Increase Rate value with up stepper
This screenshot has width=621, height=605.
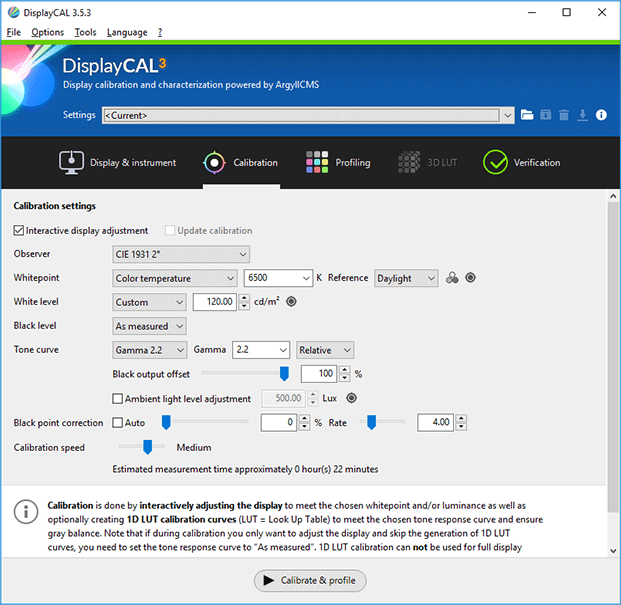[x=461, y=418]
